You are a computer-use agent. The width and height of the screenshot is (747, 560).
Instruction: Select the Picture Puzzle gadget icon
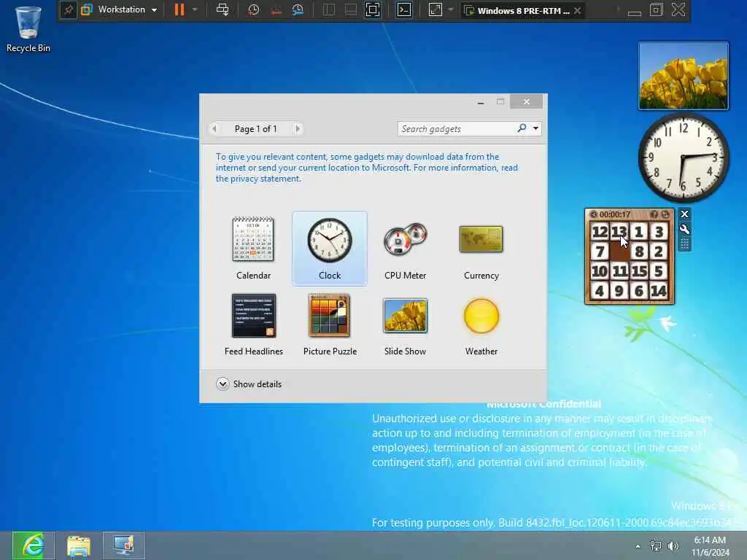coord(329,315)
